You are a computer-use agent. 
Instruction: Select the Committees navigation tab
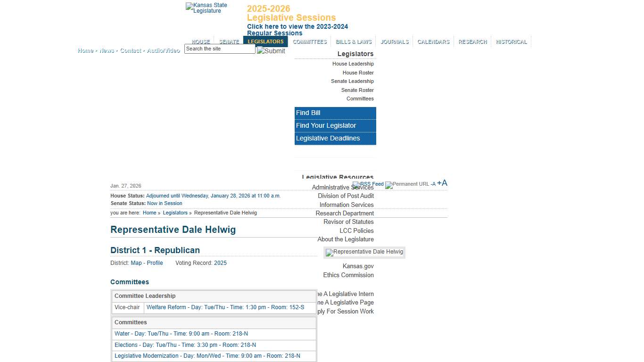click(309, 42)
